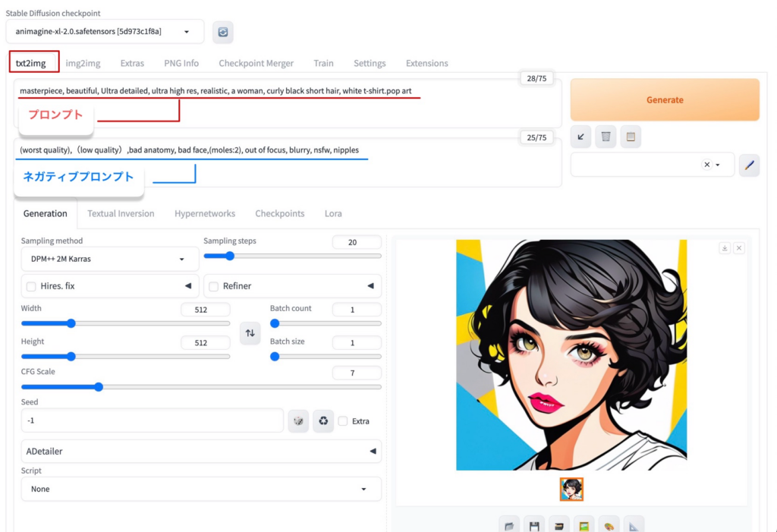Select the generated image thumbnail below preview

[571, 490]
